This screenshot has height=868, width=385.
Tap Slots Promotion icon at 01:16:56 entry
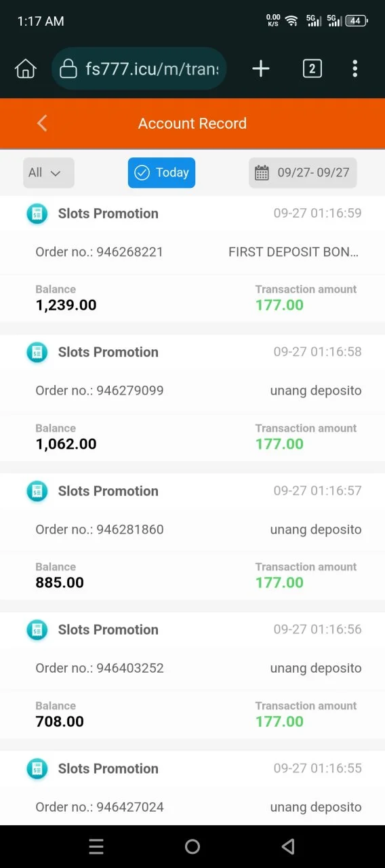37,629
